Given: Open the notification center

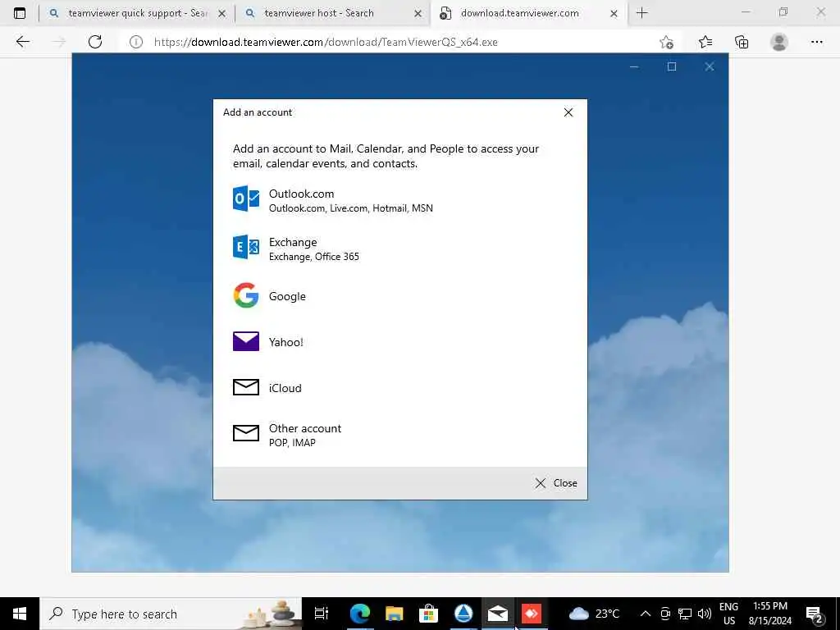Looking at the screenshot, I should pos(815,614).
